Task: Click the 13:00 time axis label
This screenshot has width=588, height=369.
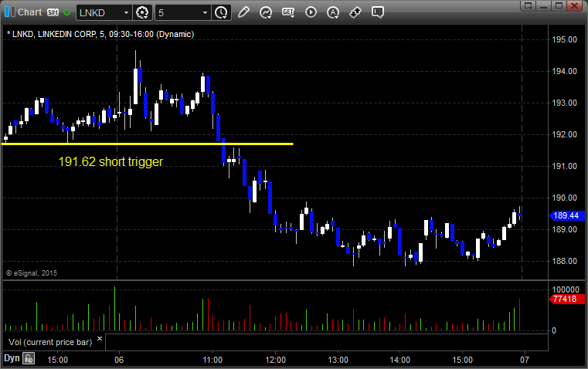Action: [338, 360]
